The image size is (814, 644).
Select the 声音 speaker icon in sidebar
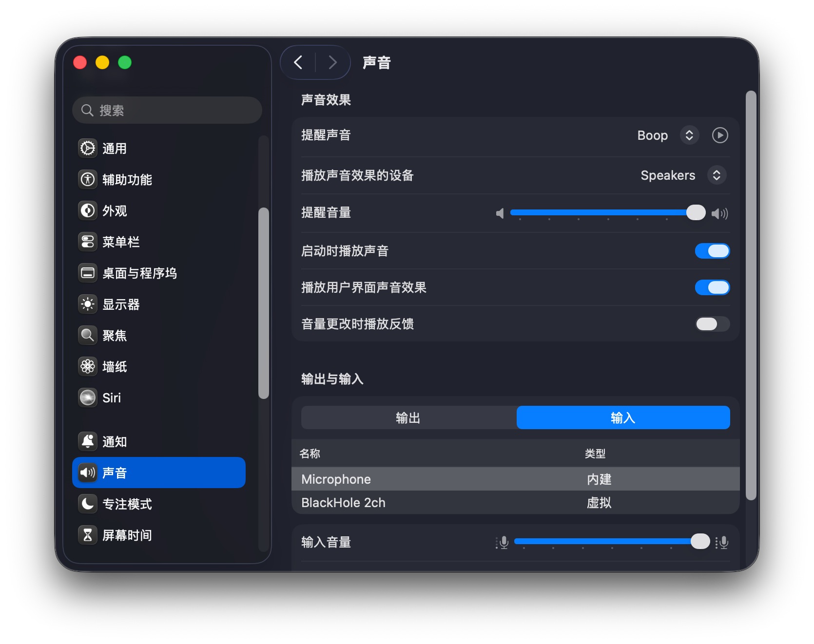click(x=88, y=473)
